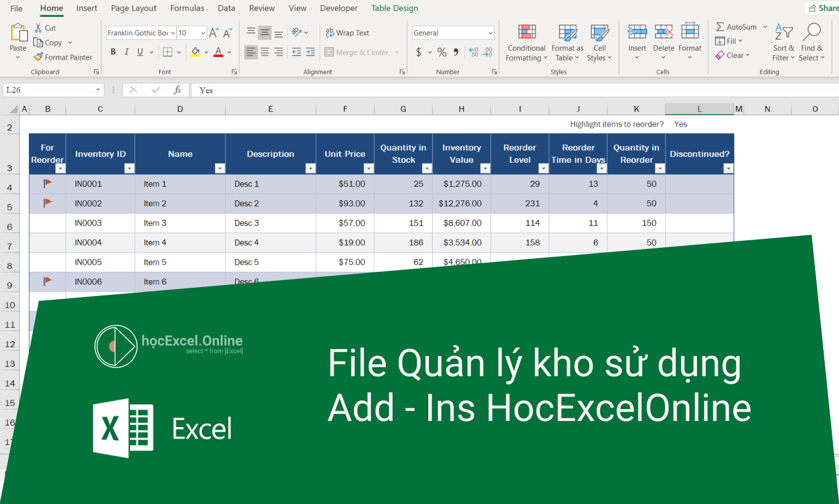Open the font name dropdown
The height and width of the screenshot is (504, 839).
[173, 33]
